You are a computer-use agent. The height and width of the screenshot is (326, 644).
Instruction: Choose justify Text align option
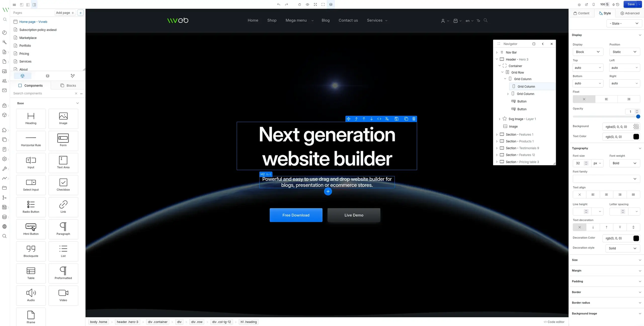click(633, 195)
